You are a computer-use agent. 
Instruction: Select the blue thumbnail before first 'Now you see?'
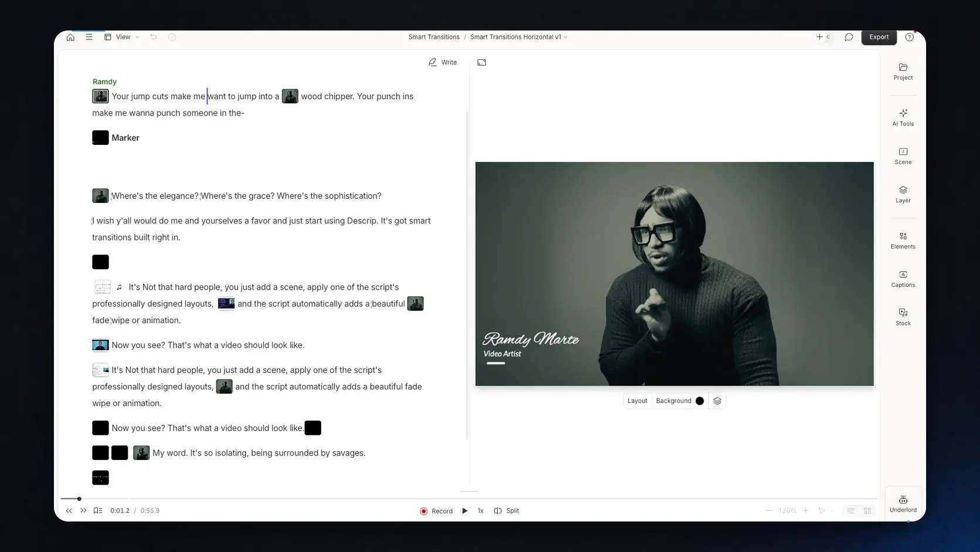pyautogui.click(x=100, y=345)
